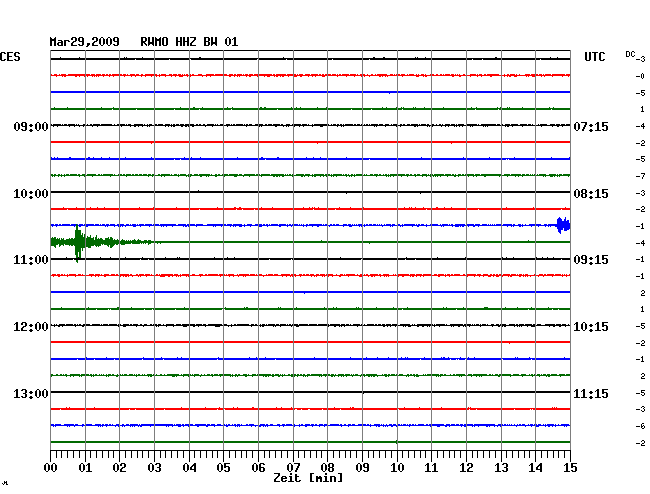Click the 09 minute axis tick label

point(362,467)
